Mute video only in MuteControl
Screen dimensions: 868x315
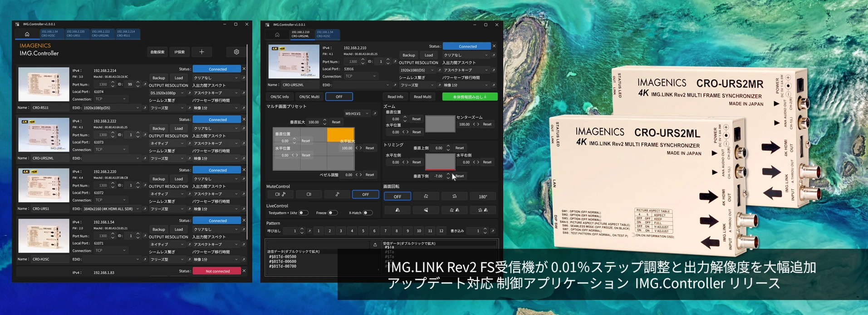click(309, 194)
